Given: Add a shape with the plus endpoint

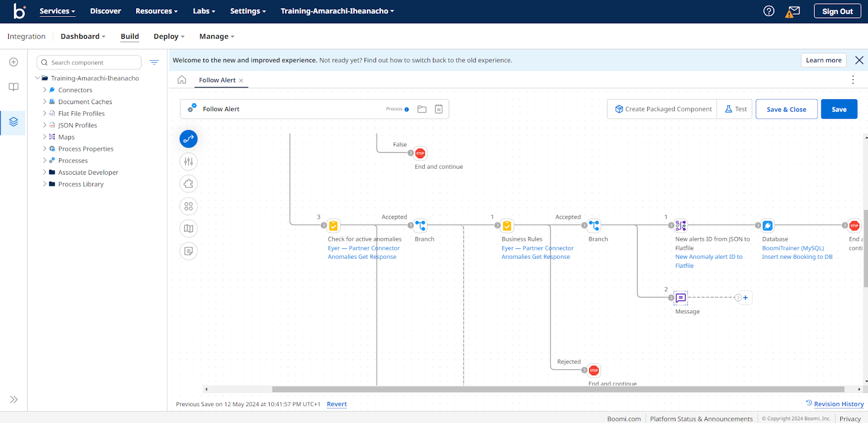Looking at the screenshot, I should (x=745, y=298).
